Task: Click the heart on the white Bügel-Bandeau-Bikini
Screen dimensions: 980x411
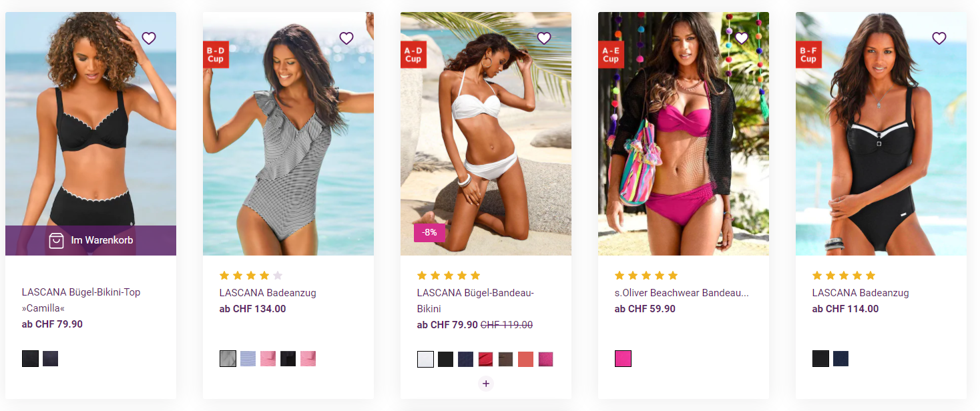Action: pyautogui.click(x=544, y=39)
